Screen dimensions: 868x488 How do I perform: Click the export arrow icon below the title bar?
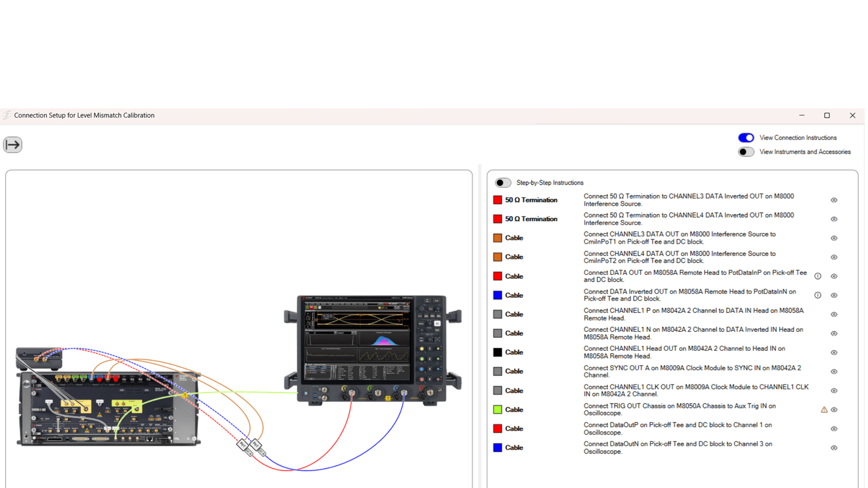[12, 145]
